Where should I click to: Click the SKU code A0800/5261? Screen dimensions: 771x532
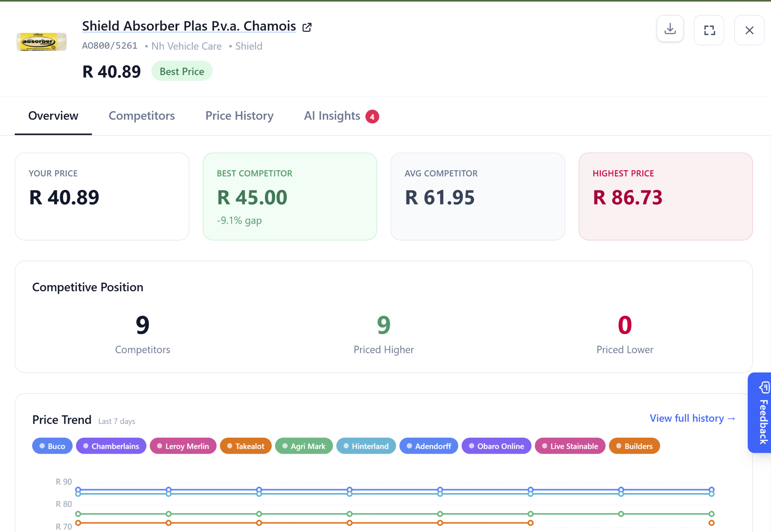pos(110,46)
